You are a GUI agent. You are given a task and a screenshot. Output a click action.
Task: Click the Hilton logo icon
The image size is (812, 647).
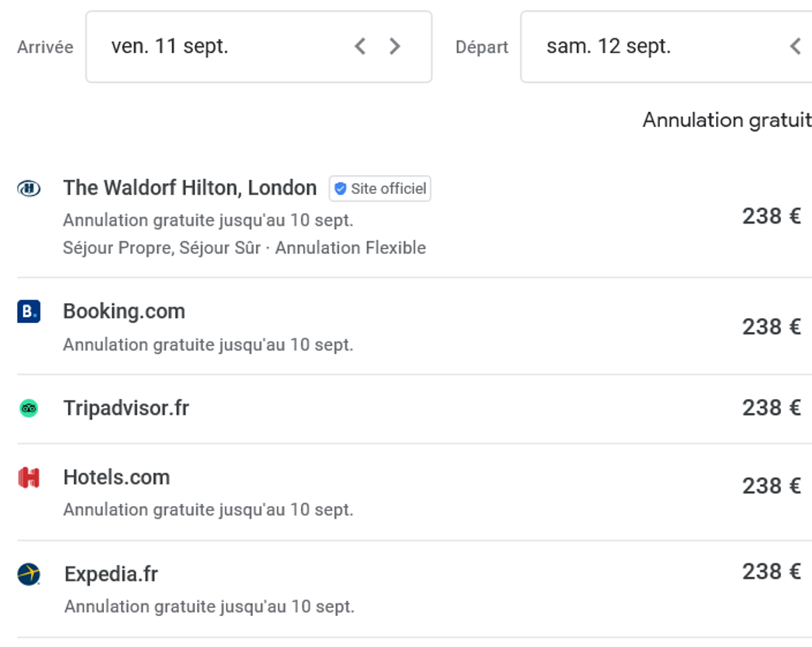29,188
